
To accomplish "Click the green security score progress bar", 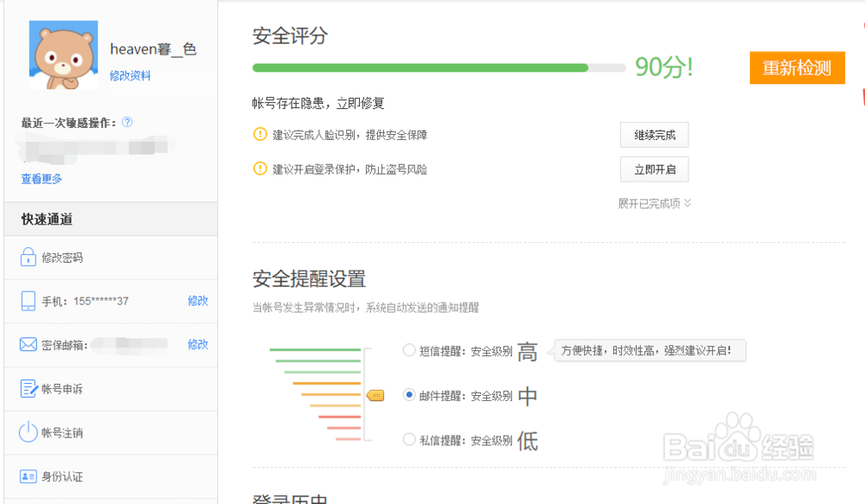I will pos(420,67).
